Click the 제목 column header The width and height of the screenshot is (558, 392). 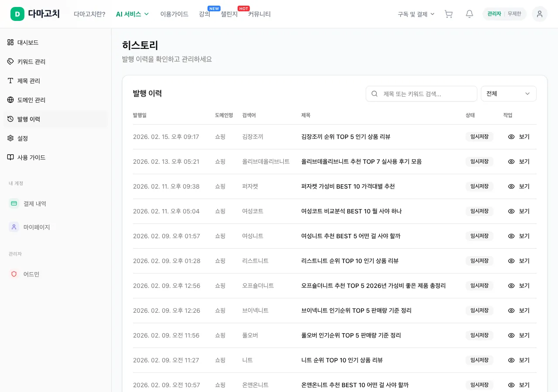click(x=306, y=115)
